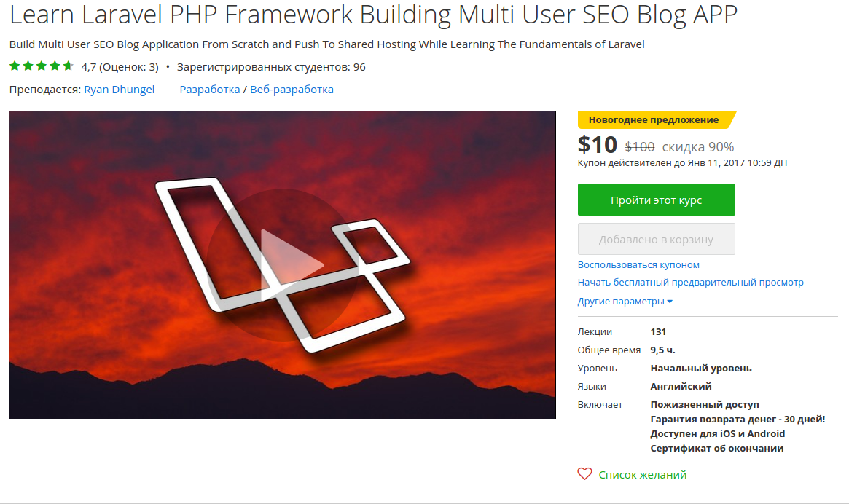Image resolution: width=849 pixels, height=504 pixels.
Task: Open instructor Ryan Dhungel's profile
Action: (x=119, y=90)
